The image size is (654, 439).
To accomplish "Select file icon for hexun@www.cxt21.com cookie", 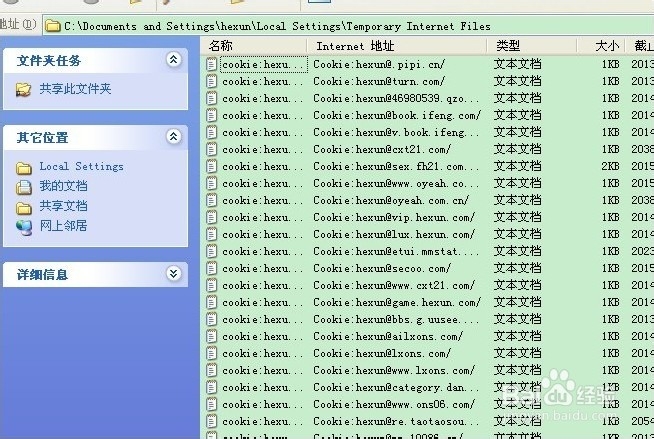I will (x=212, y=286).
